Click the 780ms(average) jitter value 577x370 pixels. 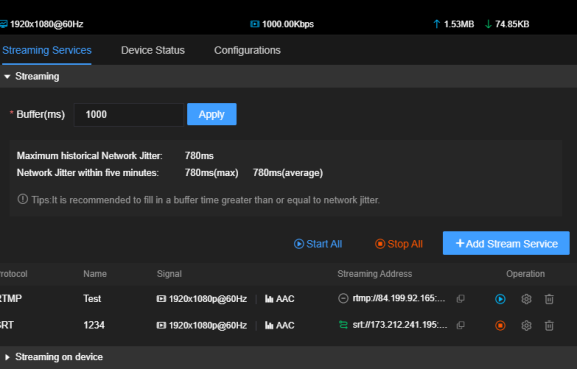(288, 173)
